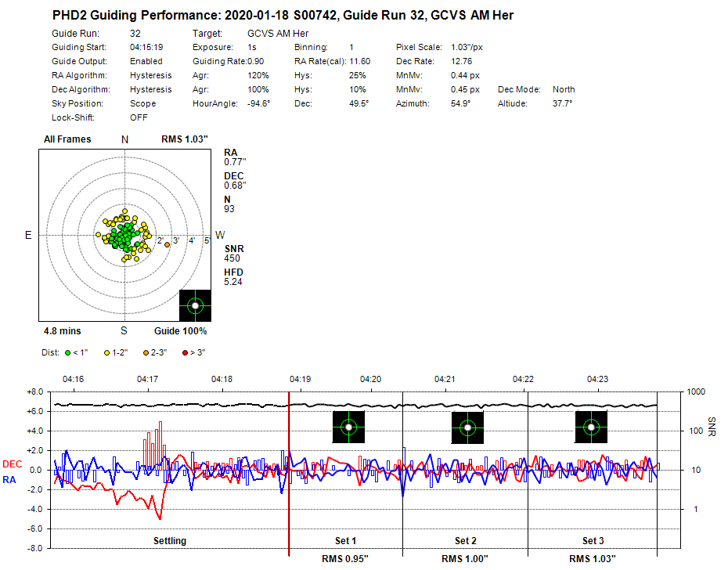This screenshot has width=728, height=570.
Task: Click the 'RMS 1.03"' label under Set 3
Action: click(593, 559)
